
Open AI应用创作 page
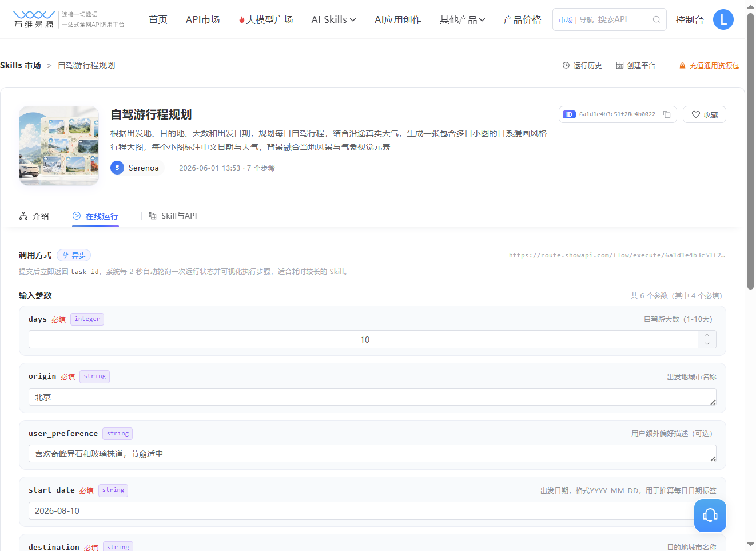[x=398, y=19]
